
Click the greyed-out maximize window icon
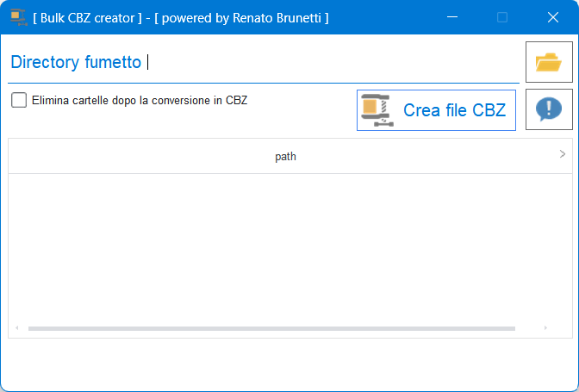[502, 17]
